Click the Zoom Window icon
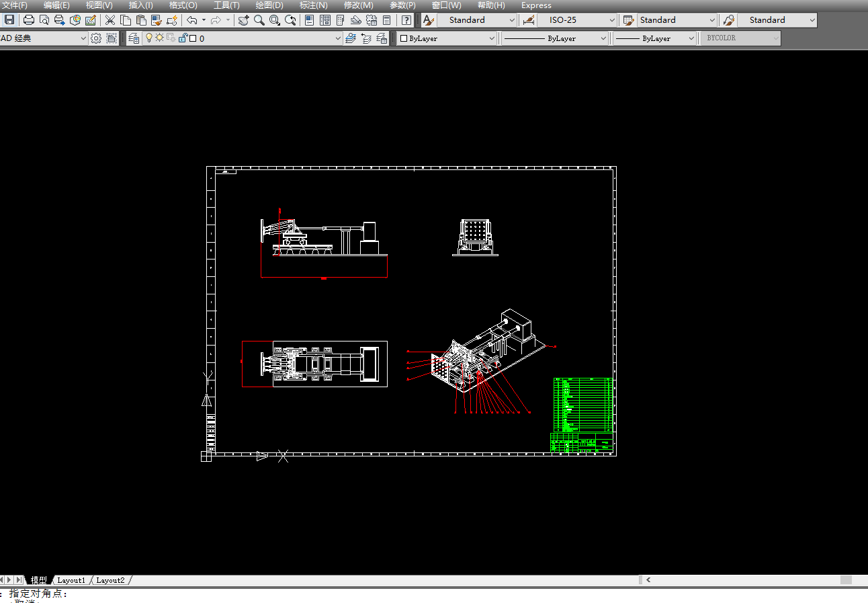 [x=275, y=20]
